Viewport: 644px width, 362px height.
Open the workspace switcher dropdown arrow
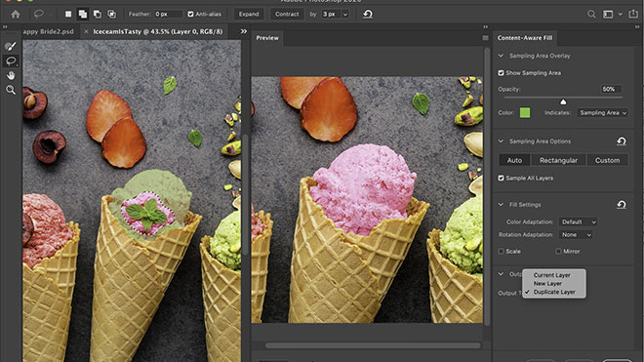tap(621, 15)
